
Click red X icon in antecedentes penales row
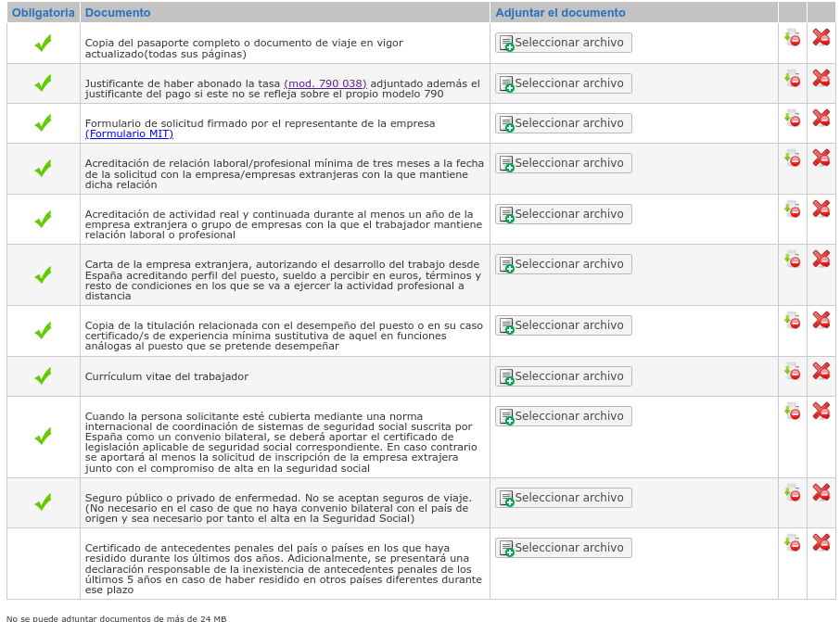[821, 542]
